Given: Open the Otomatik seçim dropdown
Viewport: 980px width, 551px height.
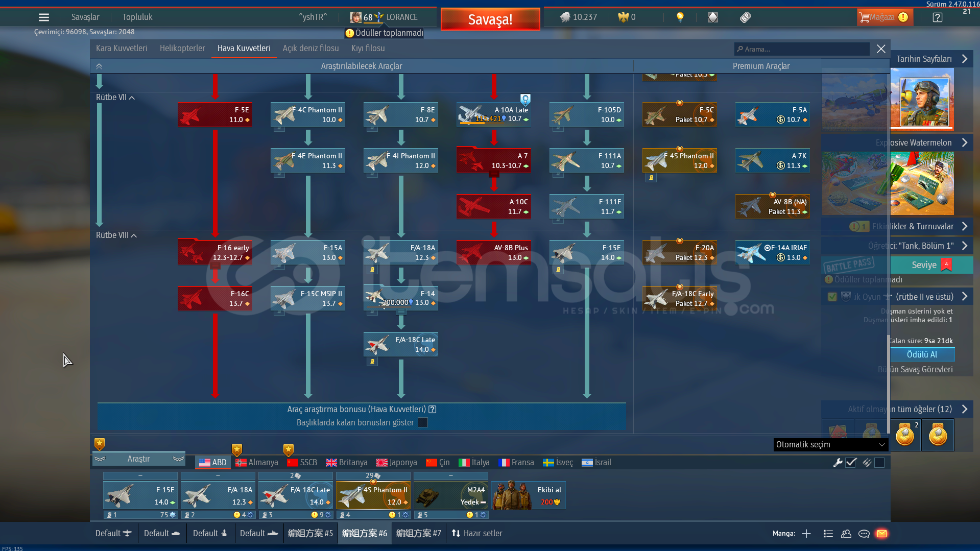Looking at the screenshot, I should [x=830, y=445].
